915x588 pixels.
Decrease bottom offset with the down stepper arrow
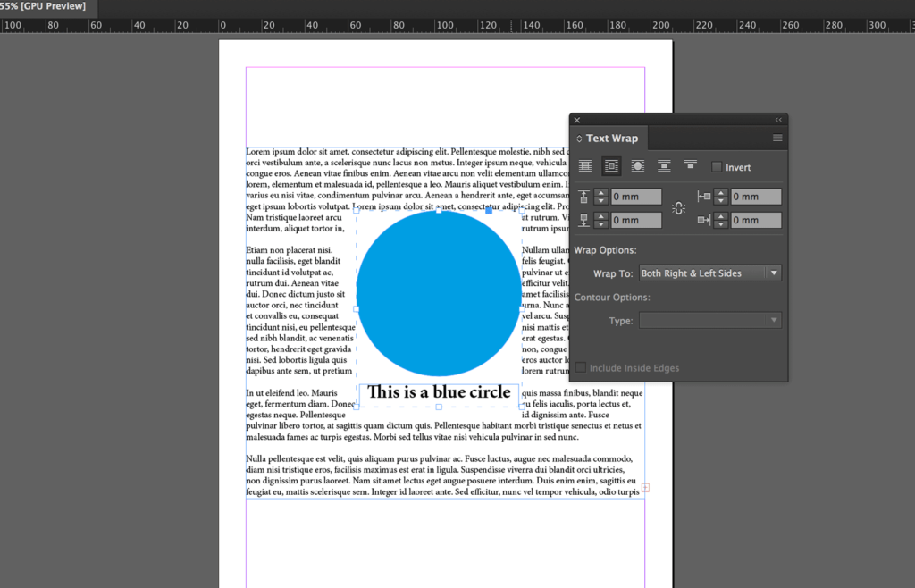[x=601, y=223]
